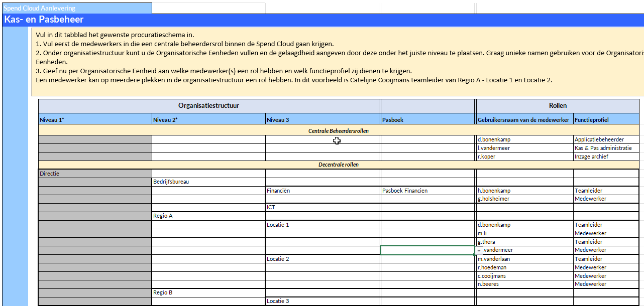The width and height of the screenshot is (644, 306).
Task: Click the 'Niveau 3' column header
Action: coord(322,119)
